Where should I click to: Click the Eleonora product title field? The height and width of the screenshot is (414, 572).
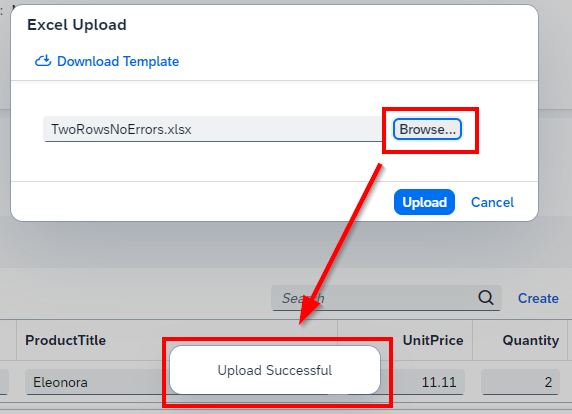click(x=94, y=382)
